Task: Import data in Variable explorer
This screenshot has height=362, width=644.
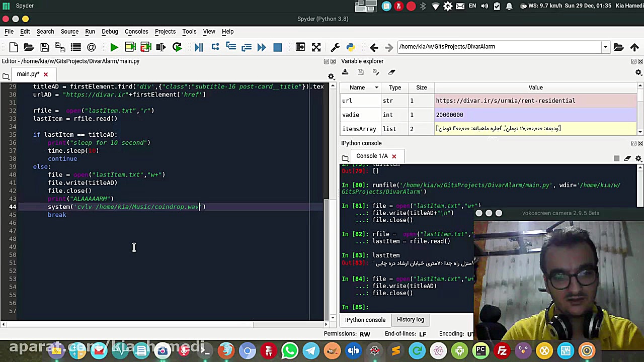Action: (345, 72)
